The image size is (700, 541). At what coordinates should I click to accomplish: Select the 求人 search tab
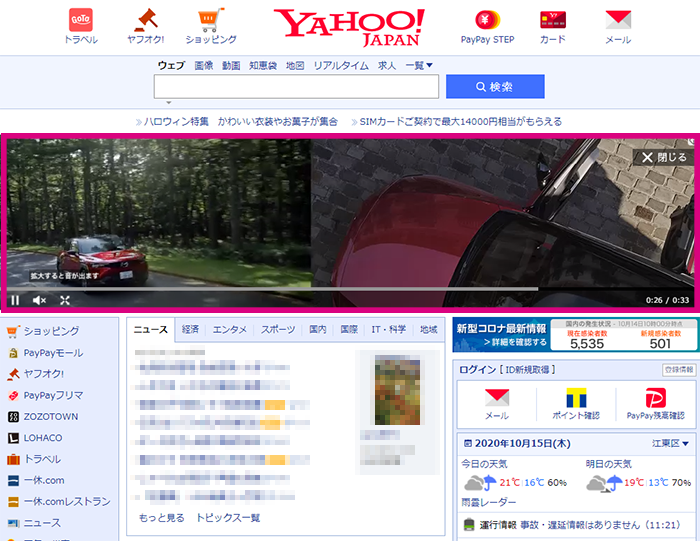(387, 66)
